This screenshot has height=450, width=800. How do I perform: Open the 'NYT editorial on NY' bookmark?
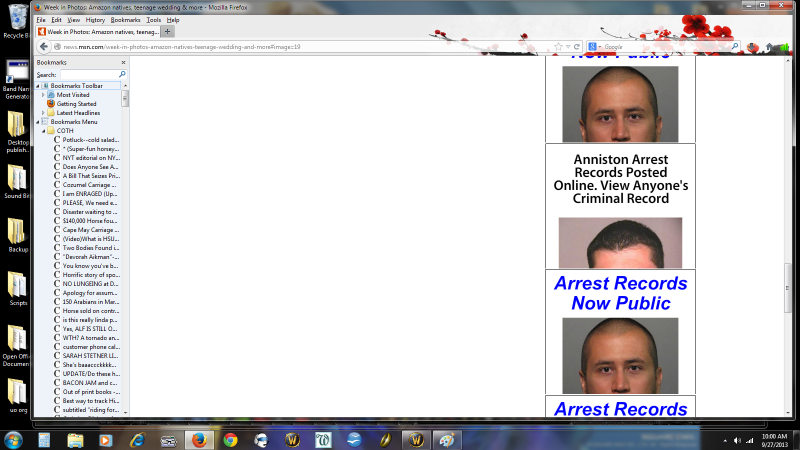click(86, 158)
